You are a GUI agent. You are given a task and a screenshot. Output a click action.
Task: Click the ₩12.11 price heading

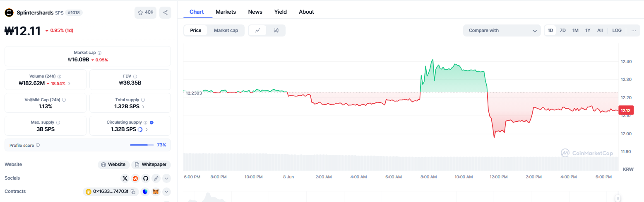[22, 31]
